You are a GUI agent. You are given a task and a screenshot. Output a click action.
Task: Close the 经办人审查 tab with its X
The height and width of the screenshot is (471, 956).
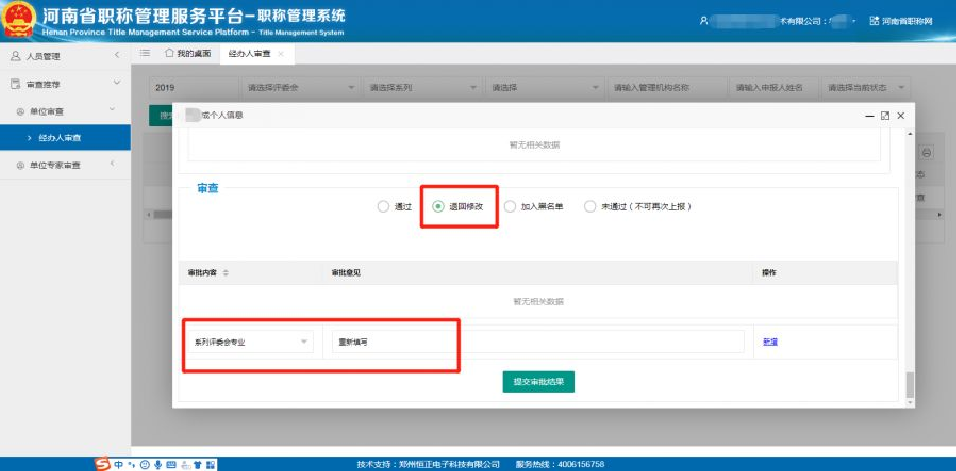click(x=281, y=54)
